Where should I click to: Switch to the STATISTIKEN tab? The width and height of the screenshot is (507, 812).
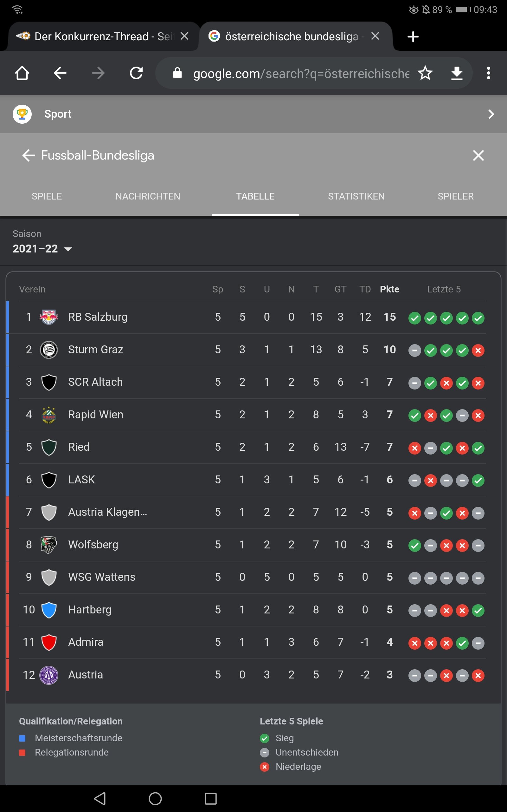[356, 196]
